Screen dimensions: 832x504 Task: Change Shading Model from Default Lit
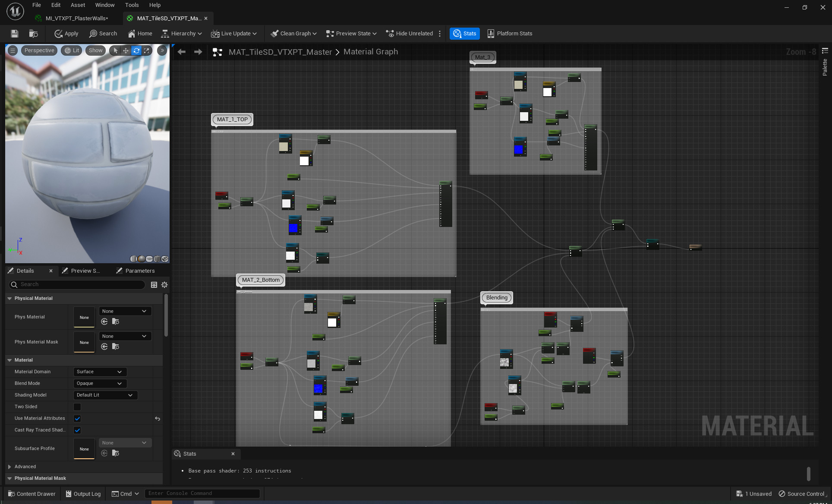(x=105, y=395)
